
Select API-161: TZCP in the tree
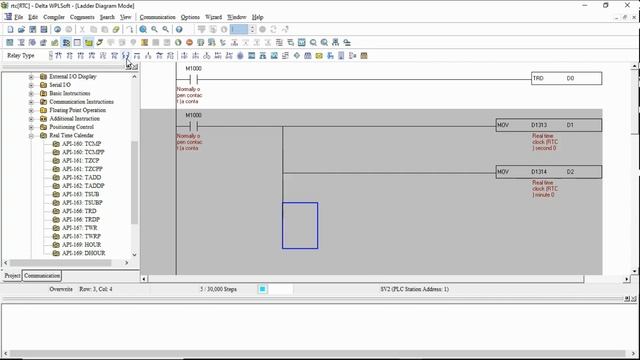[x=80, y=160]
